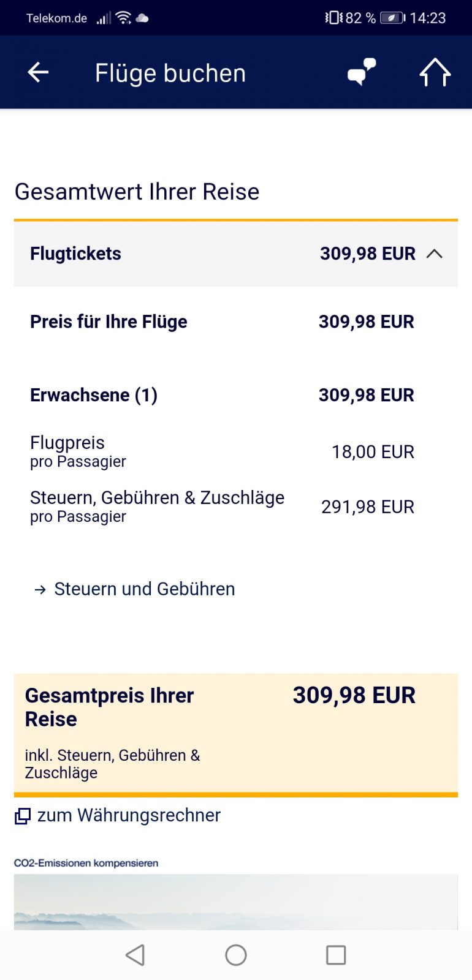472x980 pixels.
Task: Click the external window icon by Währungsrechner
Action: coord(23,816)
